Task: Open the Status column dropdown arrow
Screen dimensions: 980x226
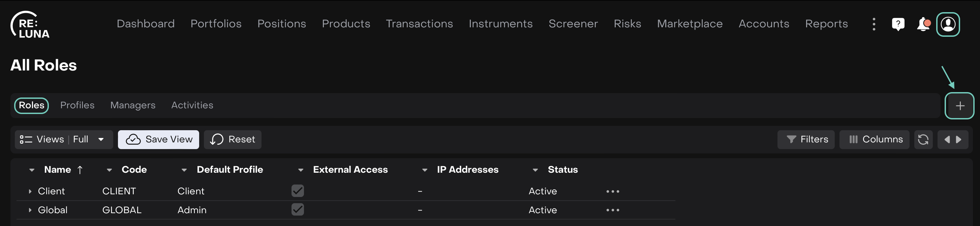Action: (535, 170)
